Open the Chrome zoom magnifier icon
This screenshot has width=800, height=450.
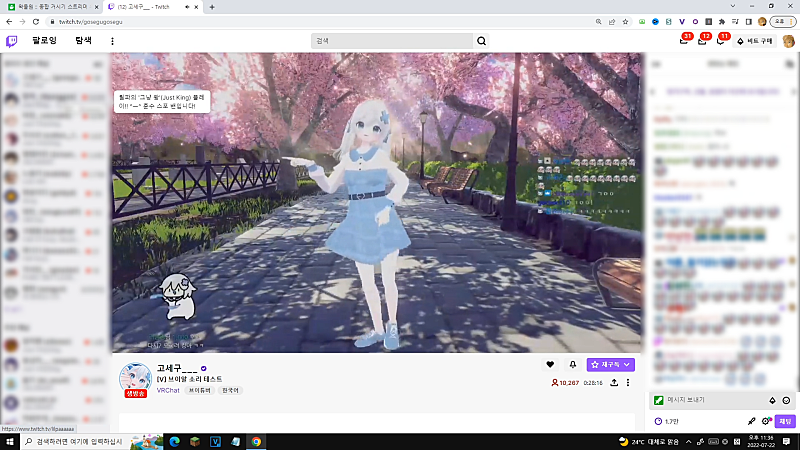tap(598, 22)
